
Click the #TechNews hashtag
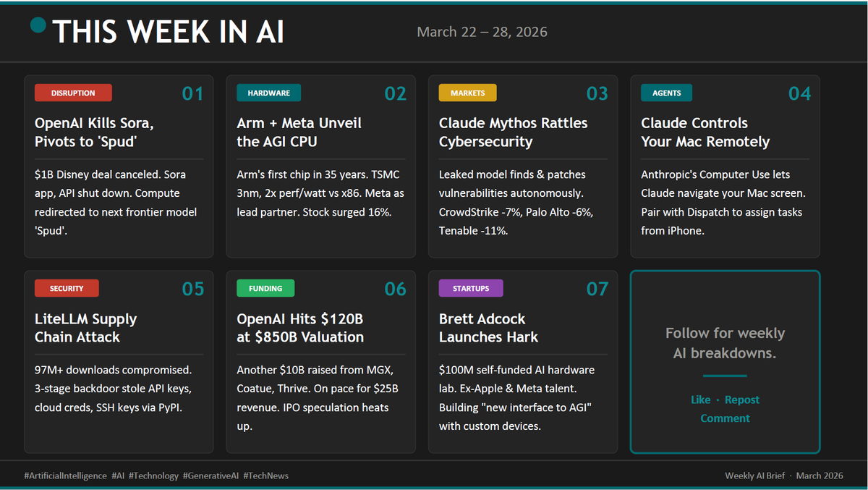pos(265,476)
